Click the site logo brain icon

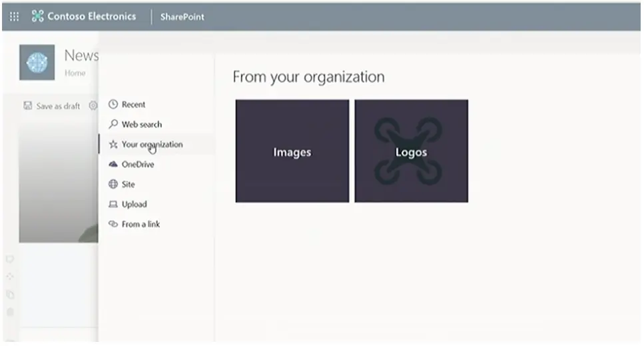pos(37,63)
